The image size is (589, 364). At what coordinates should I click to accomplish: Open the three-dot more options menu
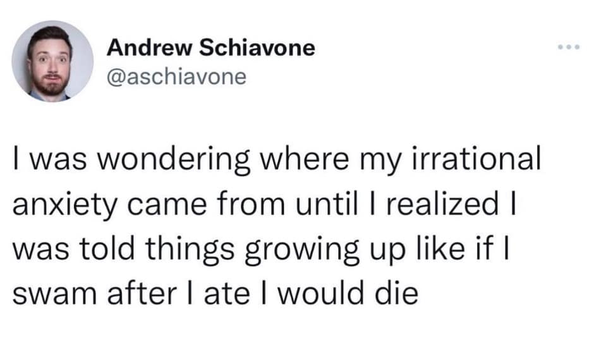[x=568, y=48]
